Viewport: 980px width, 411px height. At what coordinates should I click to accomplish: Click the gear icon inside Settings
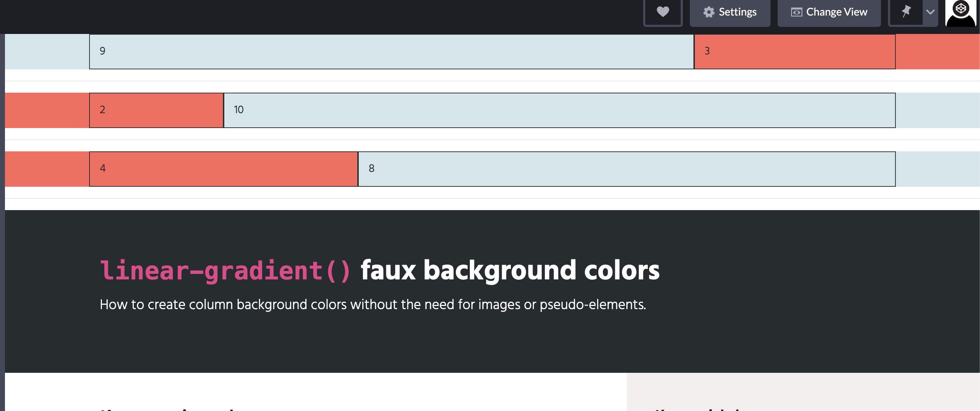(708, 12)
